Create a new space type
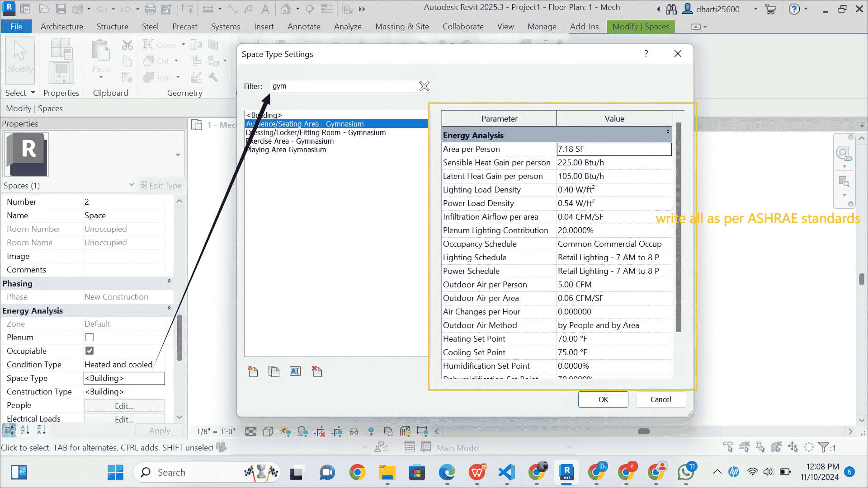Viewport: 868px width, 488px height. pyautogui.click(x=253, y=371)
